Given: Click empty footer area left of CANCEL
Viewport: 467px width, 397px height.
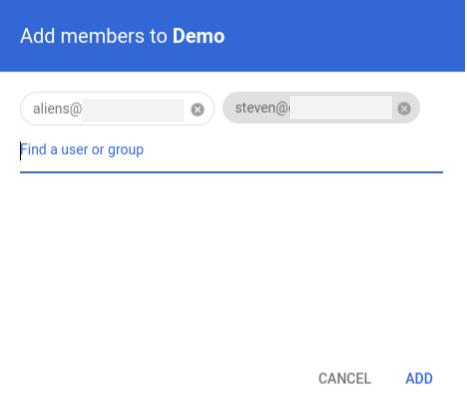Looking at the screenshot, I should tap(157, 378).
